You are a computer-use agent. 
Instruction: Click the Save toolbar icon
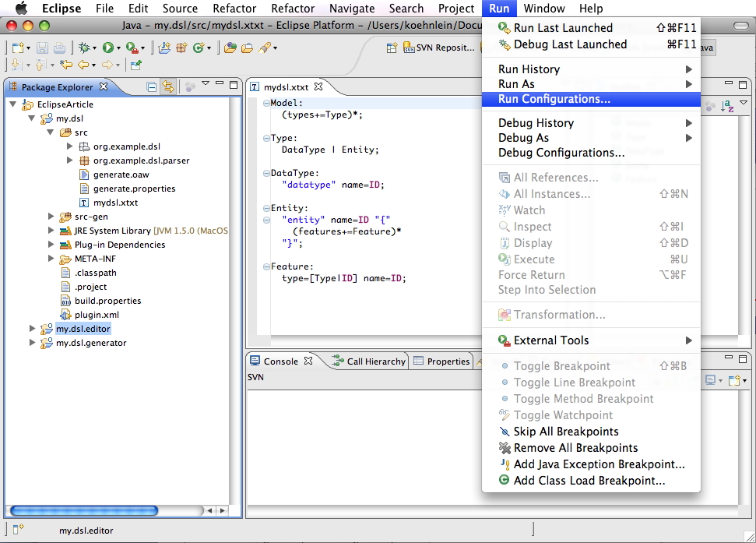point(42,48)
